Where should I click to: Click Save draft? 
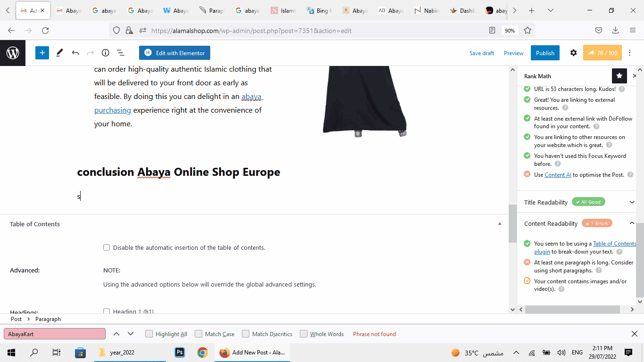(x=482, y=53)
